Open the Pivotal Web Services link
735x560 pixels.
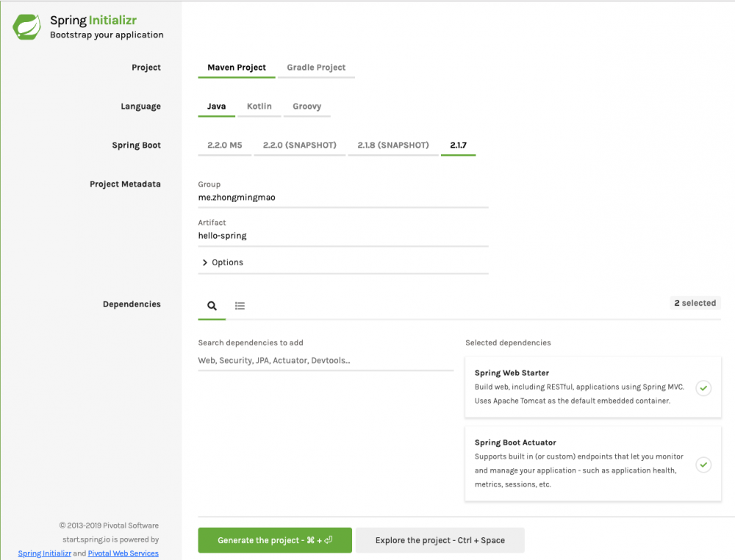pyautogui.click(x=123, y=553)
